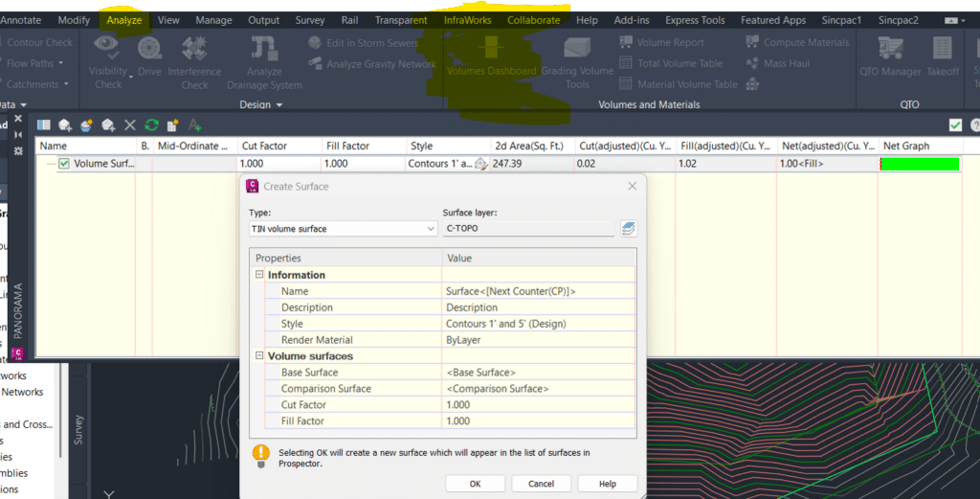Image resolution: width=980 pixels, height=499 pixels.
Task: Collapse the Information property group
Action: 259,275
